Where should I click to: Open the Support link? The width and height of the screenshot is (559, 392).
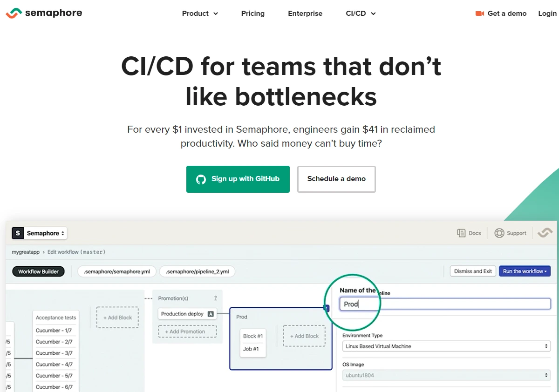tap(517, 233)
